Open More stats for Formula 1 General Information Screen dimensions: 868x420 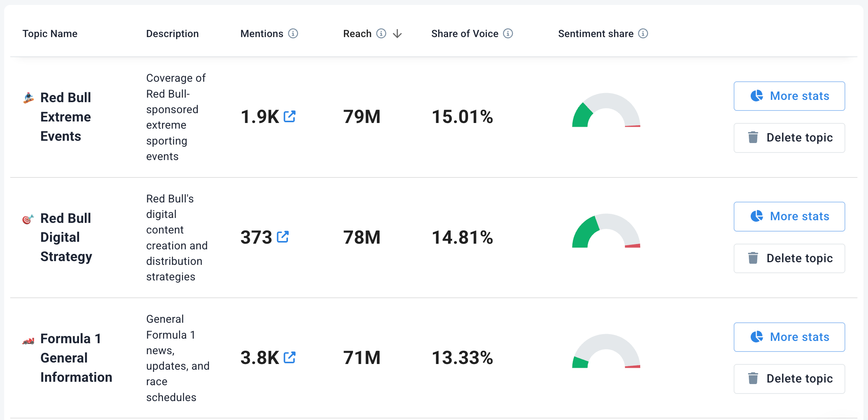click(789, 337)
